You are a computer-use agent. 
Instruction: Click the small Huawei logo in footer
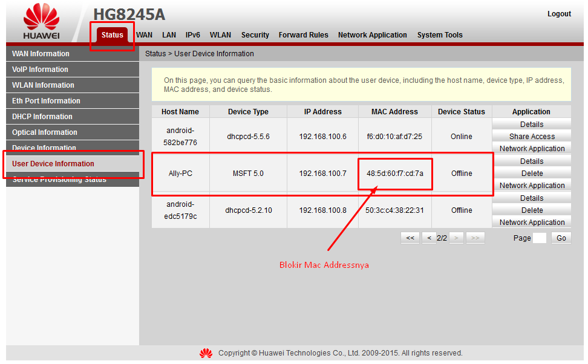(206, 353)
